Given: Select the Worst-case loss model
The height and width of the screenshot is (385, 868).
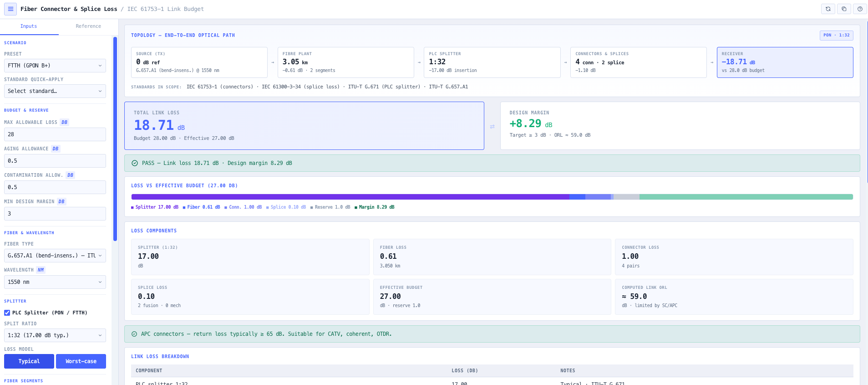Looking at the screenshot, I should tap(81, 361).
